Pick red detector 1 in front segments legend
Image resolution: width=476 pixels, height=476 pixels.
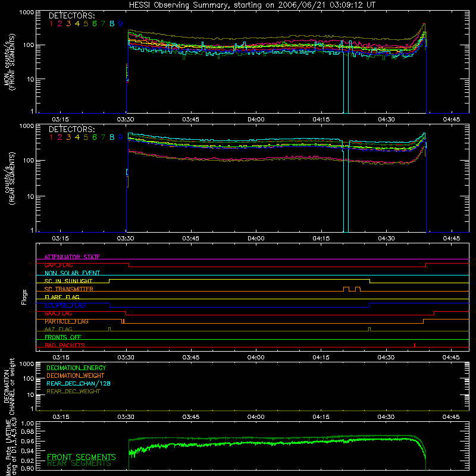pyautogui.click(x=51, y=24)
